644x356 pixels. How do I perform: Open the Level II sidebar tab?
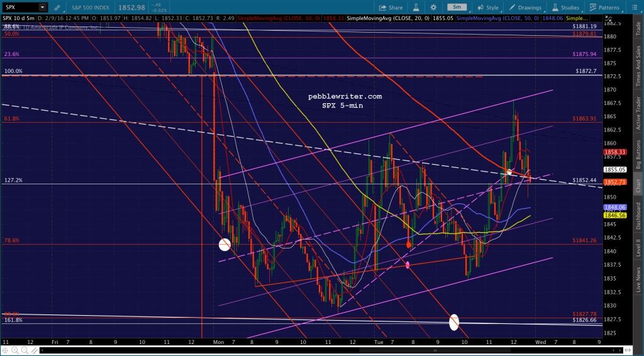(638, 248)
